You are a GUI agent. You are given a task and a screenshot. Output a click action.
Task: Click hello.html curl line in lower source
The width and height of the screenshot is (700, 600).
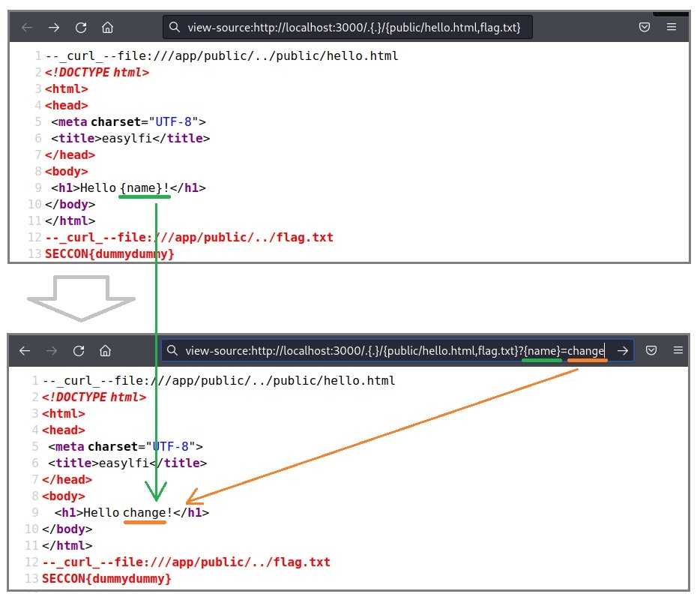[219, 381]
